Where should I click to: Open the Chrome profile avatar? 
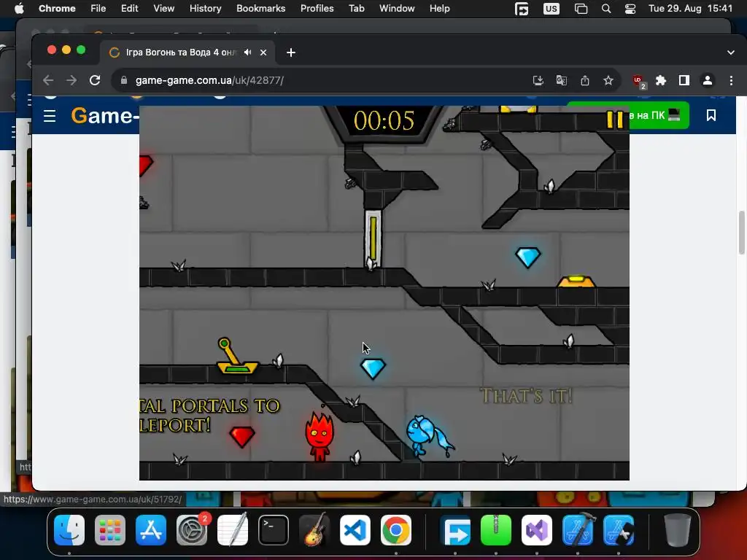coord(708,80)
